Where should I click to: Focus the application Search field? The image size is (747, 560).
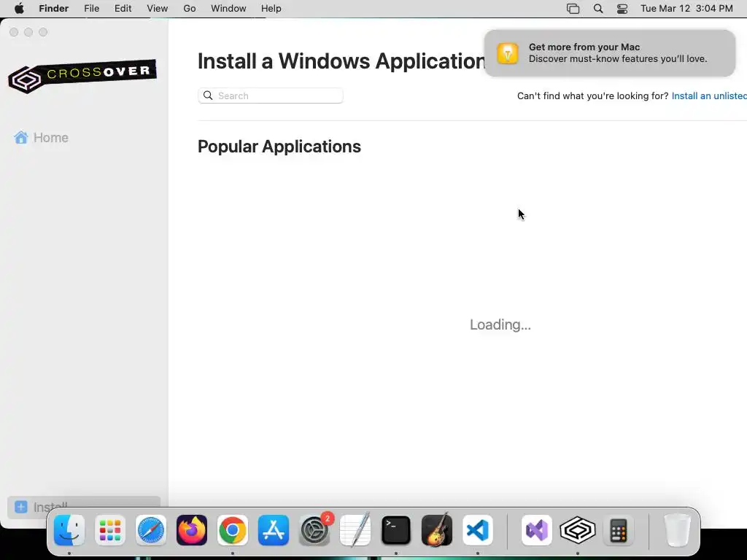point(270,96)
